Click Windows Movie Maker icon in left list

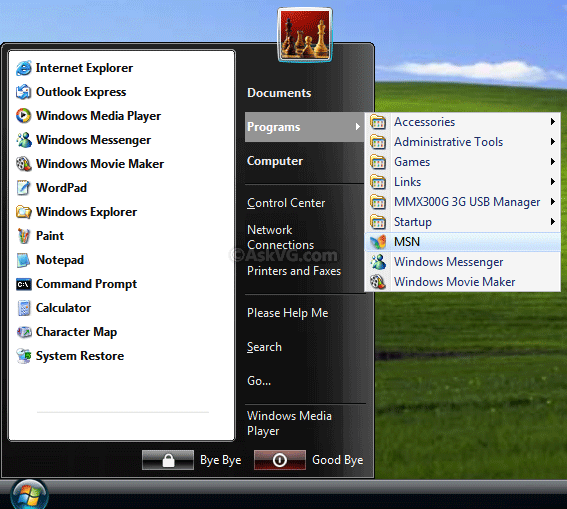pos(24,164)
